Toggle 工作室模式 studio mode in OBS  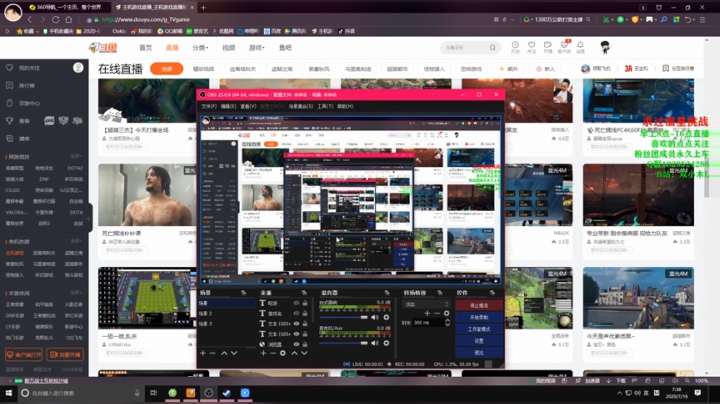(x=478, y=329)
